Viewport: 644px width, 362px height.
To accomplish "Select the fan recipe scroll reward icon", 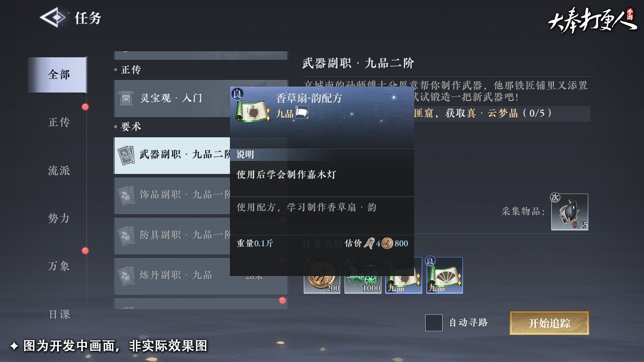I will click(444, 276).
